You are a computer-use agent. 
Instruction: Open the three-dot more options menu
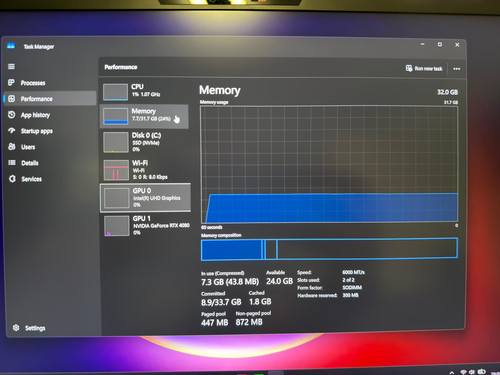point(456,69)
